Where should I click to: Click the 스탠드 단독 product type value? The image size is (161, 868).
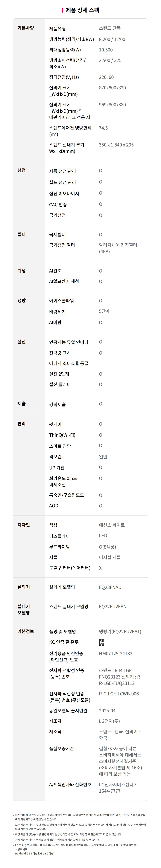(x=110, y=28)
